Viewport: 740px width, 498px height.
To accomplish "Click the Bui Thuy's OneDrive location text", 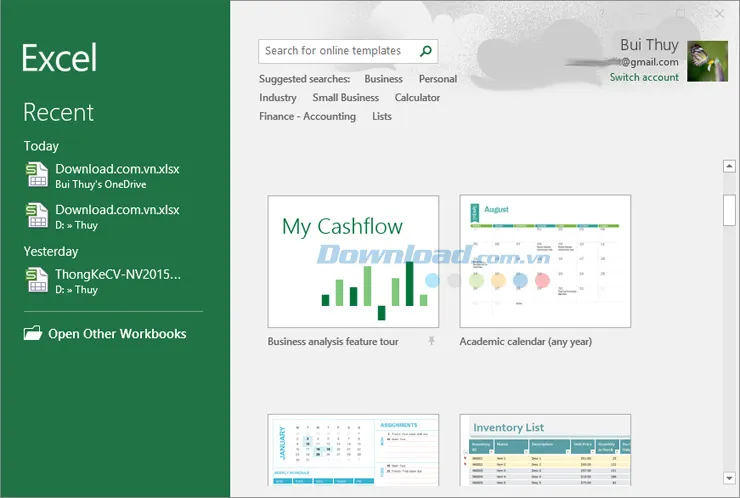I will point(101,184).
